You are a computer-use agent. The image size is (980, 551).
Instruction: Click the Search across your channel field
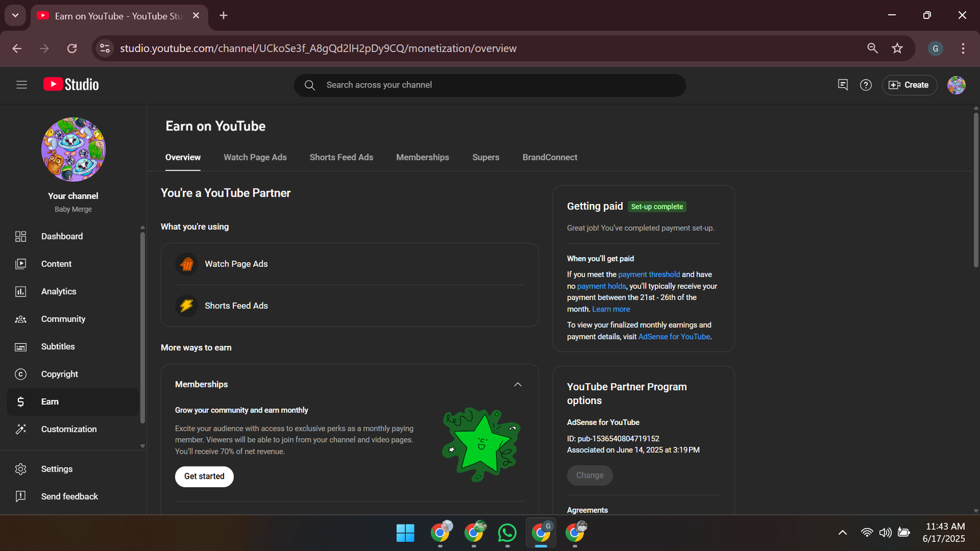click(x=490, y=85)
